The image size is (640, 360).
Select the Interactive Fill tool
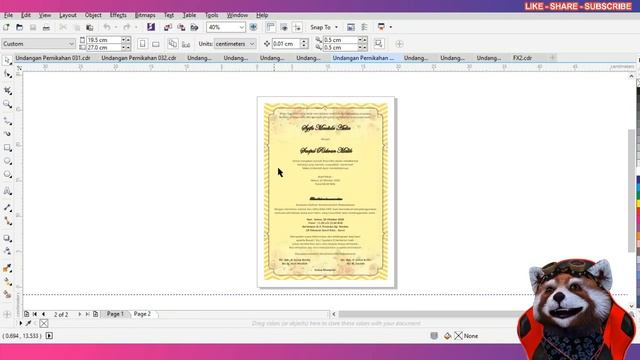[7, 282]
